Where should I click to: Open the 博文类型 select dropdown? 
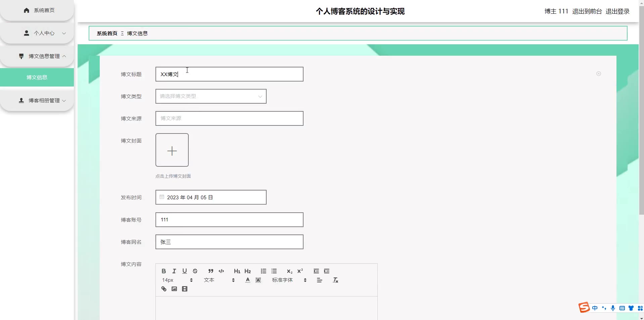(211, 96)
